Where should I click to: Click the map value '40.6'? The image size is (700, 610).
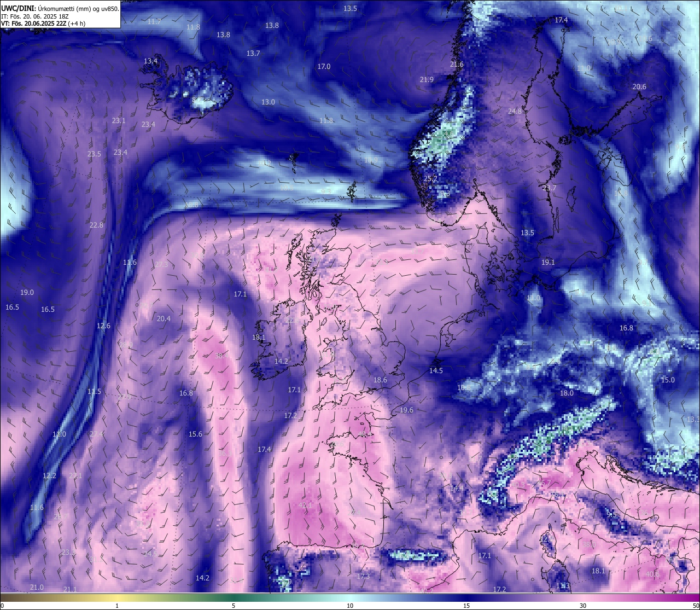point(652,574)
